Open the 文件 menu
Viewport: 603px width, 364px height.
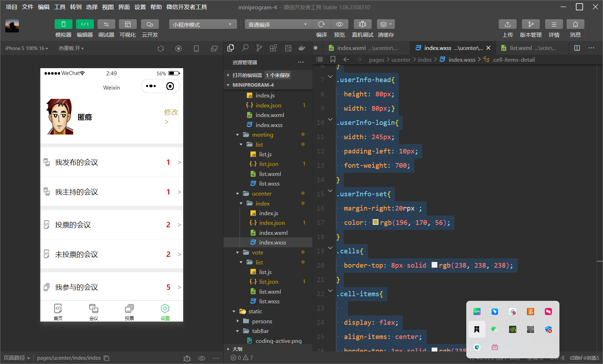[27, 7]
